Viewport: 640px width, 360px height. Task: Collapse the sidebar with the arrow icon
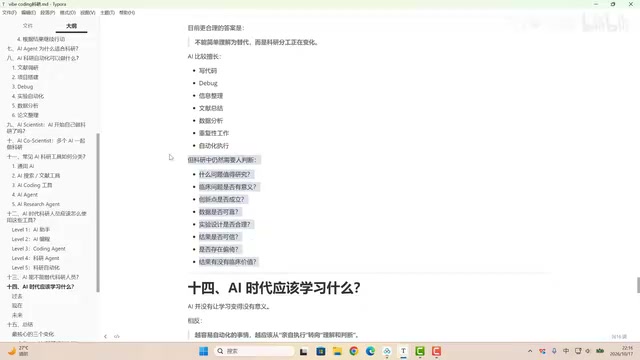(105, 336)
